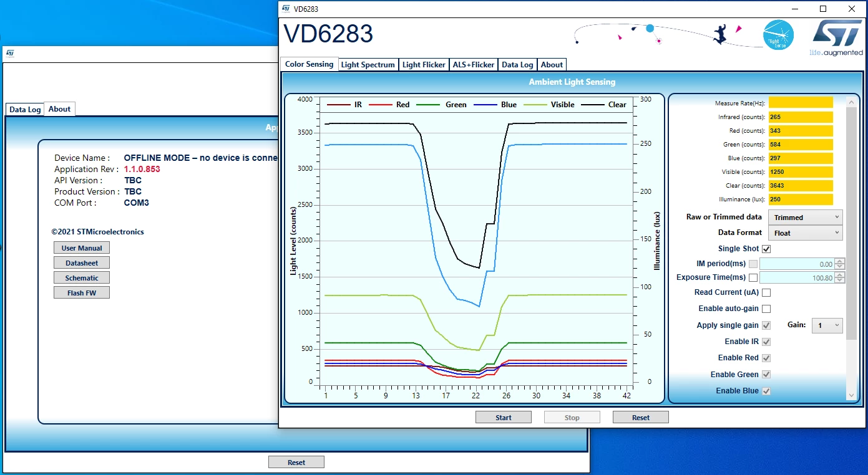Increase Exposure Time with the up arrow
This screenshot has height=475, width=868.
tap(840, 275)
